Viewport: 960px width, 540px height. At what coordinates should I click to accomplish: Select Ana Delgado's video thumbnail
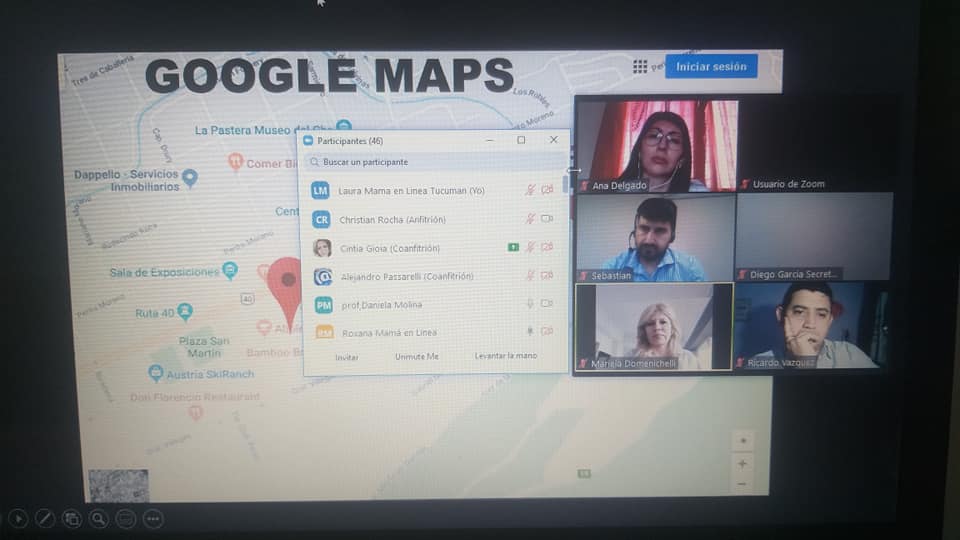pos(656,145)
